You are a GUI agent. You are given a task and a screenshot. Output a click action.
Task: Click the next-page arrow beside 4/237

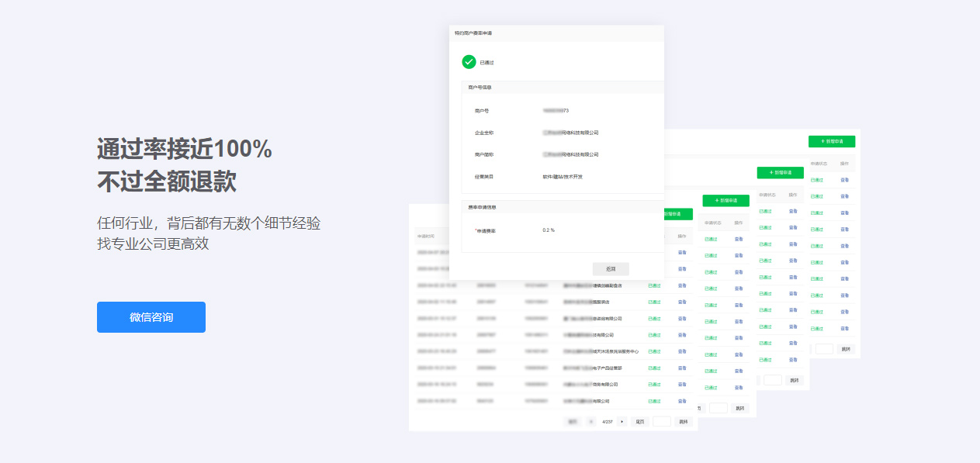(x=622, y=421)
